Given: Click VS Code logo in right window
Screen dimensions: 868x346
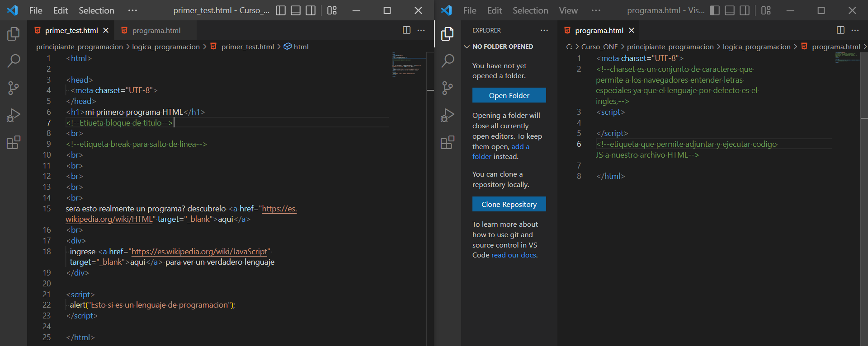Looking at the screenshot, I should 447,10.
